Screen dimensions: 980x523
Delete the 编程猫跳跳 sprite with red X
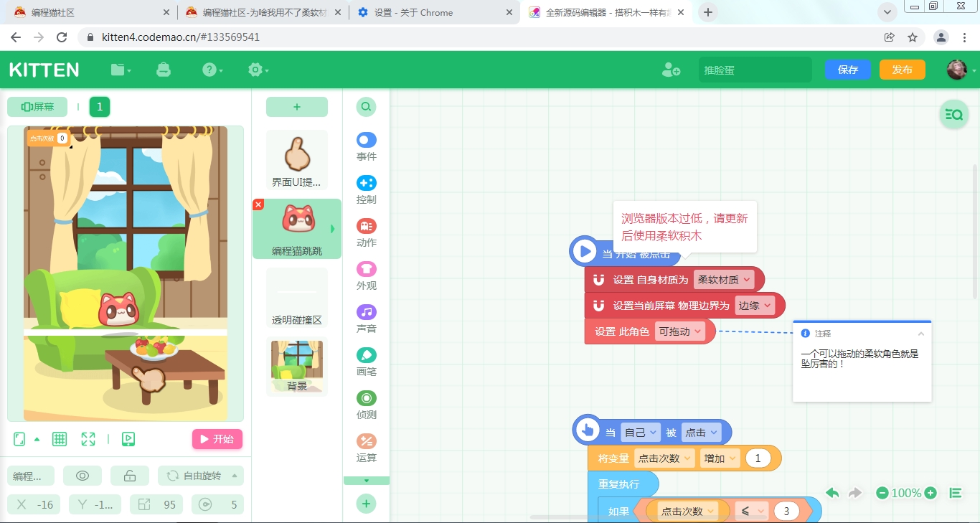(258, 204)
